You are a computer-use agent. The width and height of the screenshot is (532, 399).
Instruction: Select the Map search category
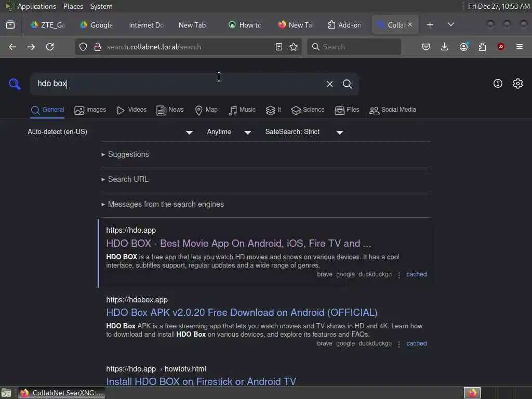[x=206, y=110]
